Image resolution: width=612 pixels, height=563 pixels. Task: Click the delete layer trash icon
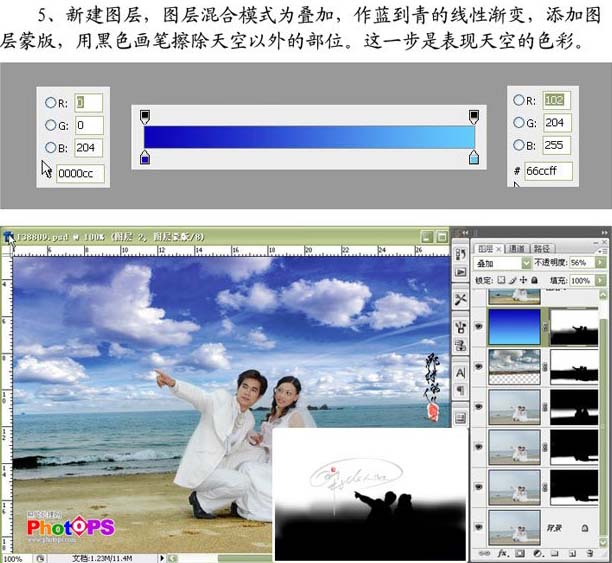[x=590, y=553]
